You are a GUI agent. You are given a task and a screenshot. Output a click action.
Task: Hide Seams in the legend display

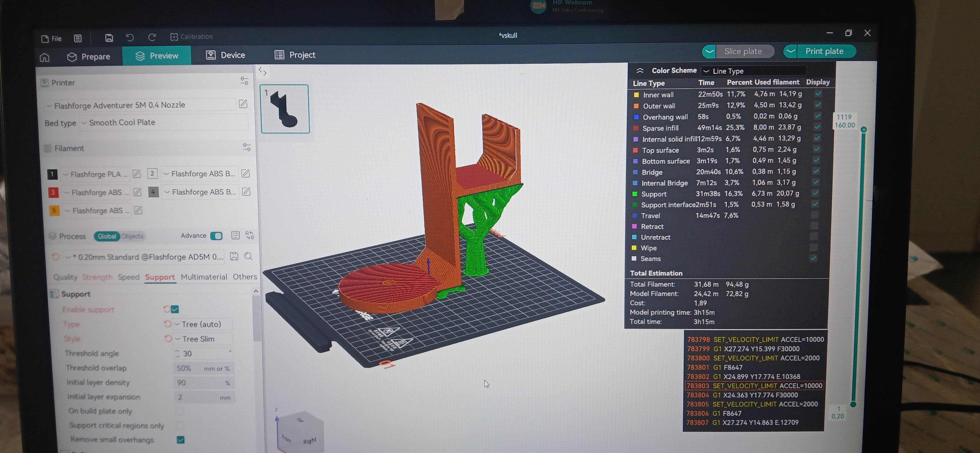(813, 258)
